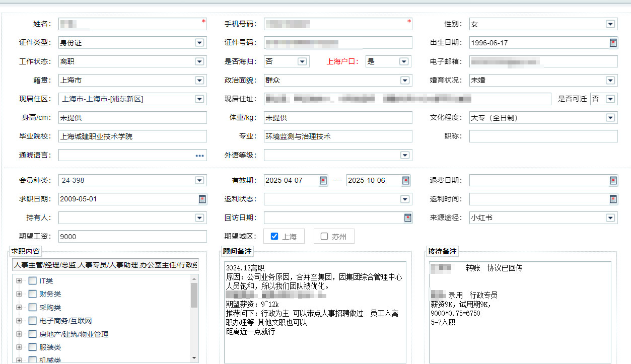Expand the 电子商务/互联网 tree node

point(19,321)
